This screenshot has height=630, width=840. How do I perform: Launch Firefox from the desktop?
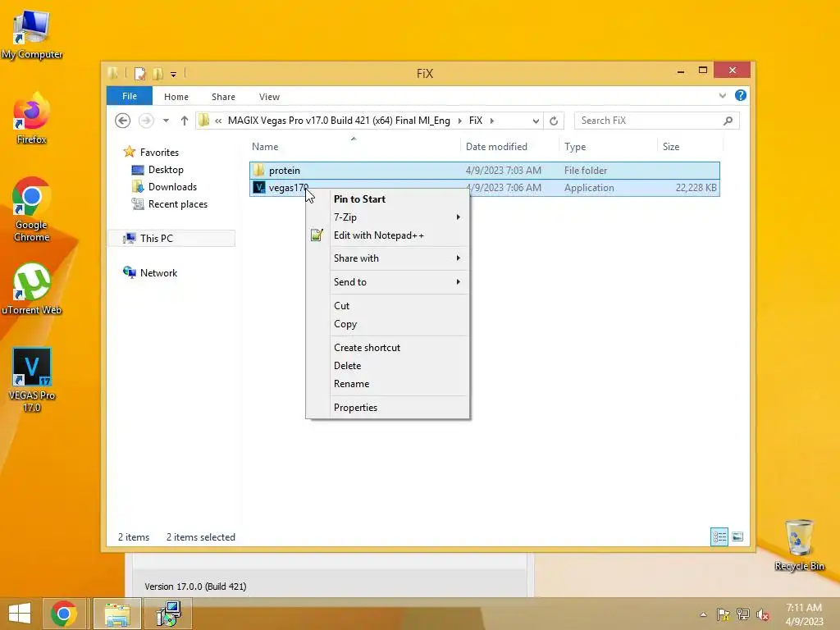point(32,118)
